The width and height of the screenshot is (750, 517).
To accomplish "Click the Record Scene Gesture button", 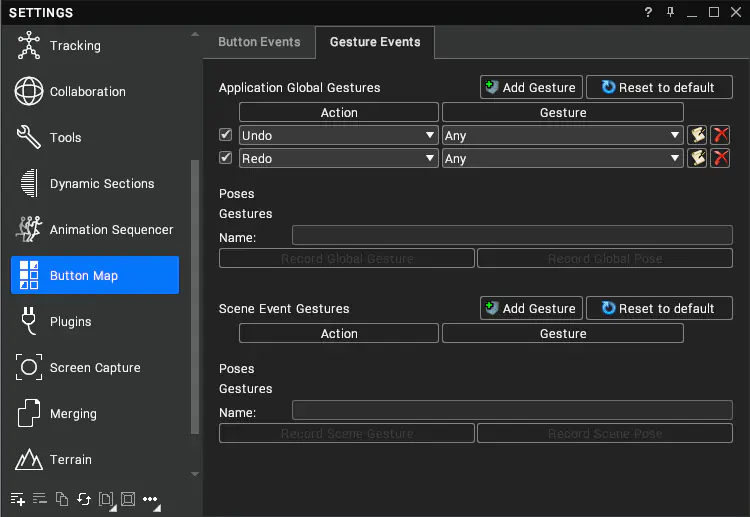I will coord(347,433).
